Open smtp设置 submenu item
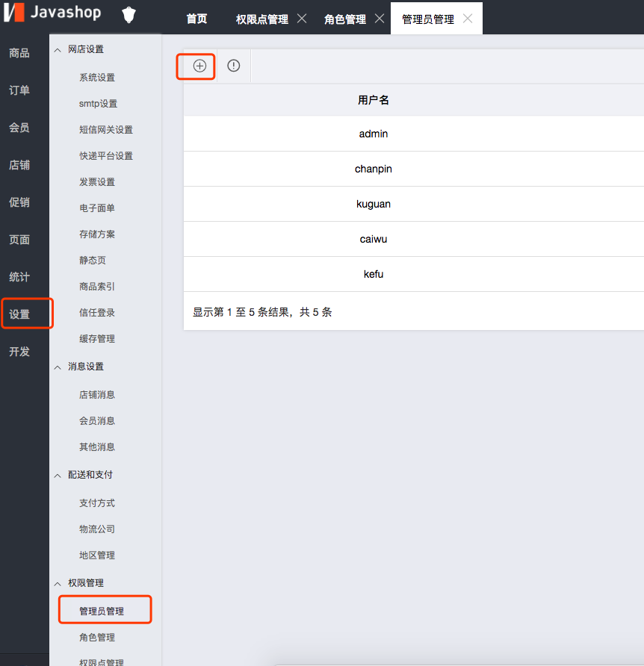The width and height of the screenshot is (644, 666). click(x=98, y=104)
